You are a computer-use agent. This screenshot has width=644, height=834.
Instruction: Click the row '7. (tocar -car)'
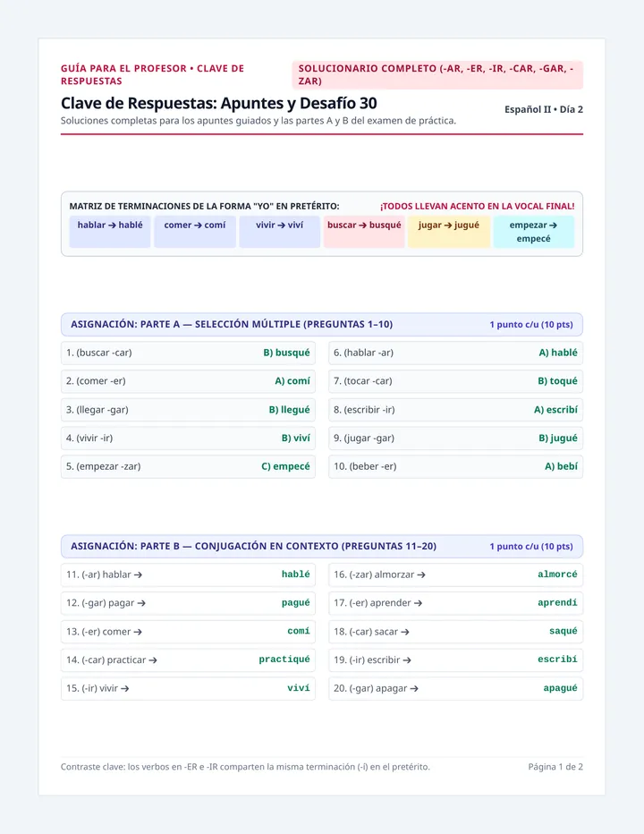(456, 381)
